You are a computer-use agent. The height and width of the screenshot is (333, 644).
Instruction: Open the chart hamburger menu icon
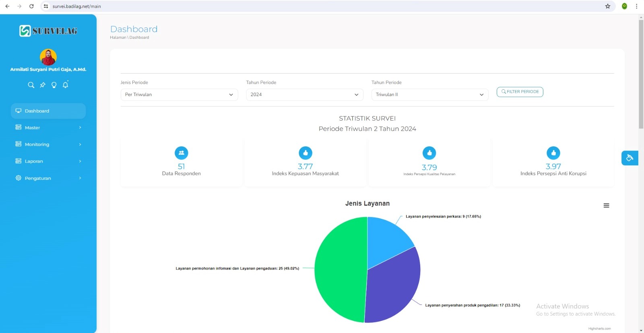[x=606, y=206]
